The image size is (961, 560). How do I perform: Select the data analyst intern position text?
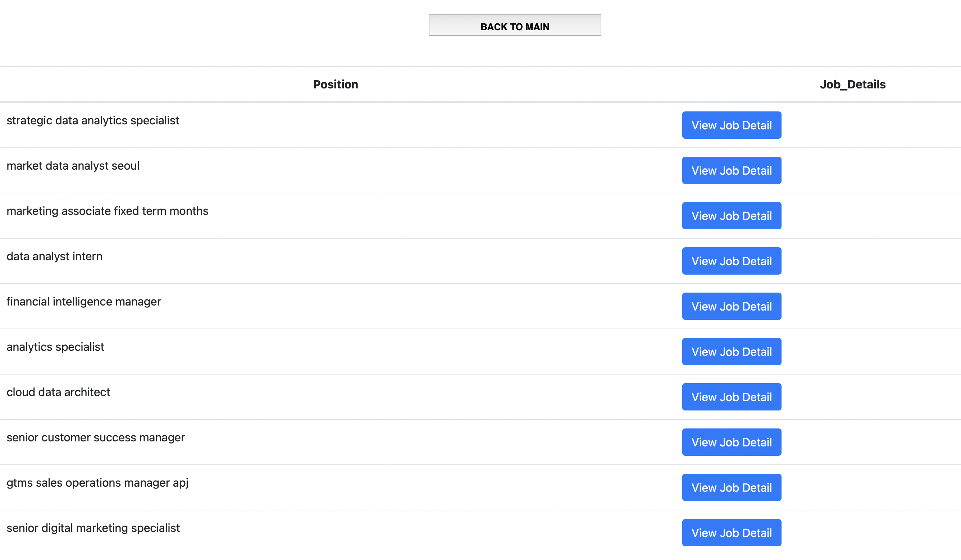click(x=54, y=256)
